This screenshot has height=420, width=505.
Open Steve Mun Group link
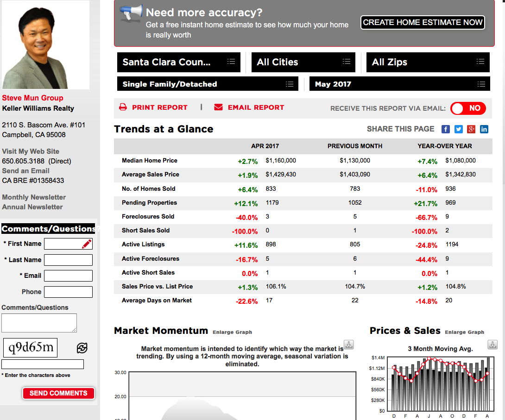pos(32,98)
